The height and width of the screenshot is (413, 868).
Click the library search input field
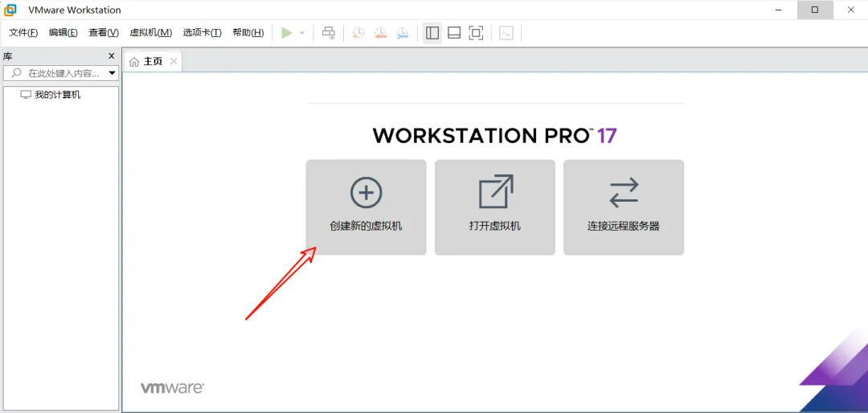tap(61, 73)
